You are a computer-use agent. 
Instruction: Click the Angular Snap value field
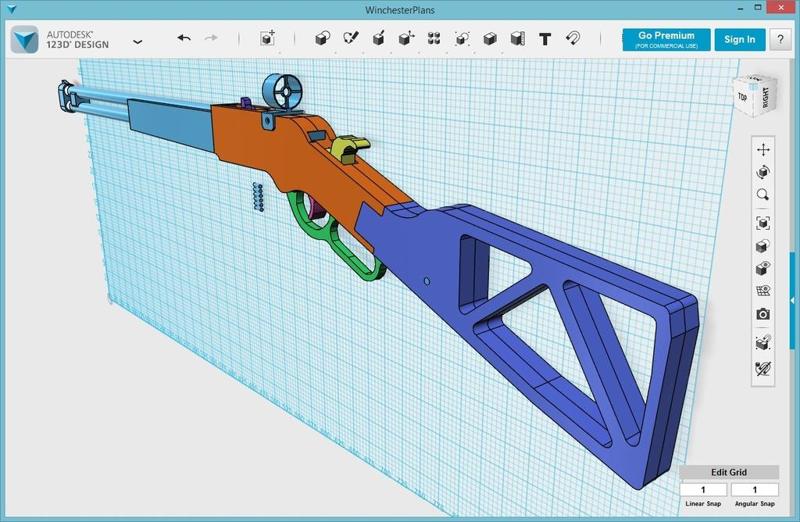[x=755, y=490]
